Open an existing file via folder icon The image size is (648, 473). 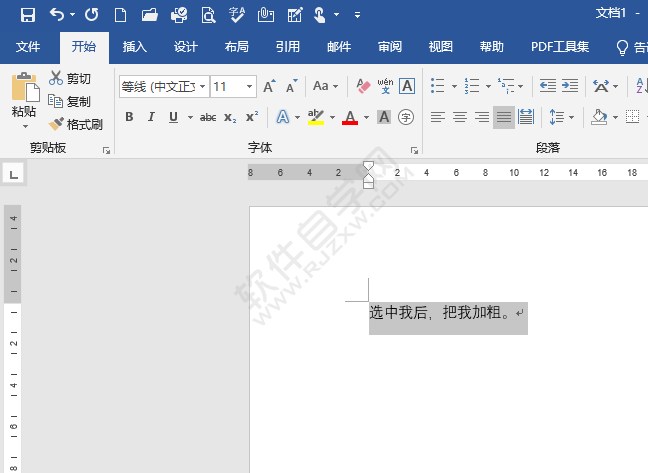(149, 15)
